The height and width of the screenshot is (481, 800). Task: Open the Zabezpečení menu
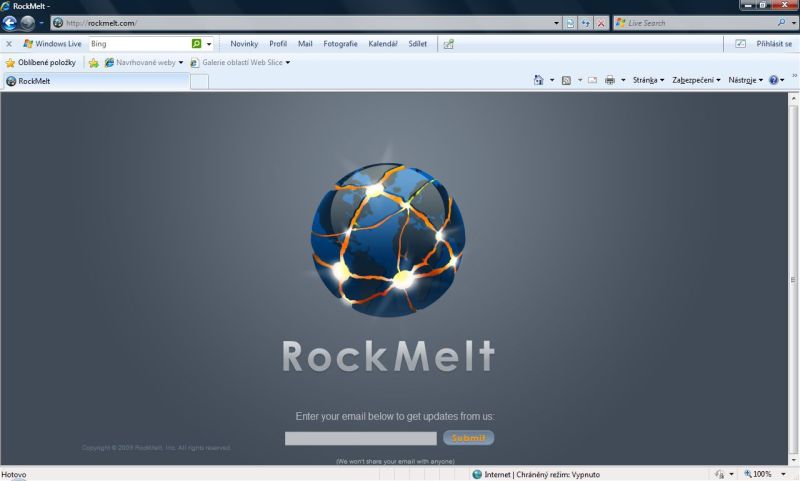[x=696, y=80]
